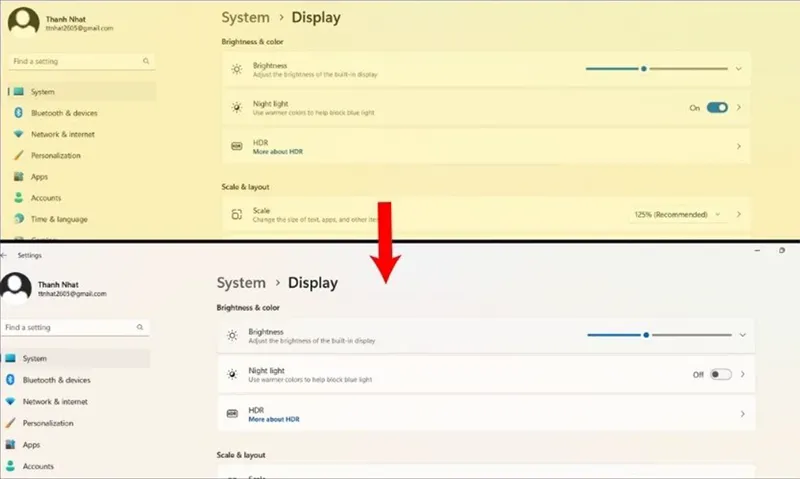
Task: Minimize the bottom Settings window
Action: (757, 250)
